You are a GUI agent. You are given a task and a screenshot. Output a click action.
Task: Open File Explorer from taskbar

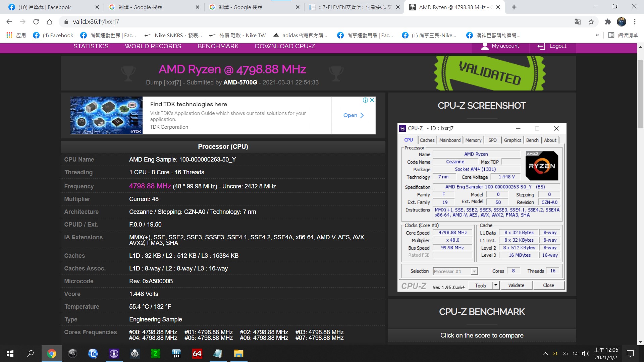(238, 353)
